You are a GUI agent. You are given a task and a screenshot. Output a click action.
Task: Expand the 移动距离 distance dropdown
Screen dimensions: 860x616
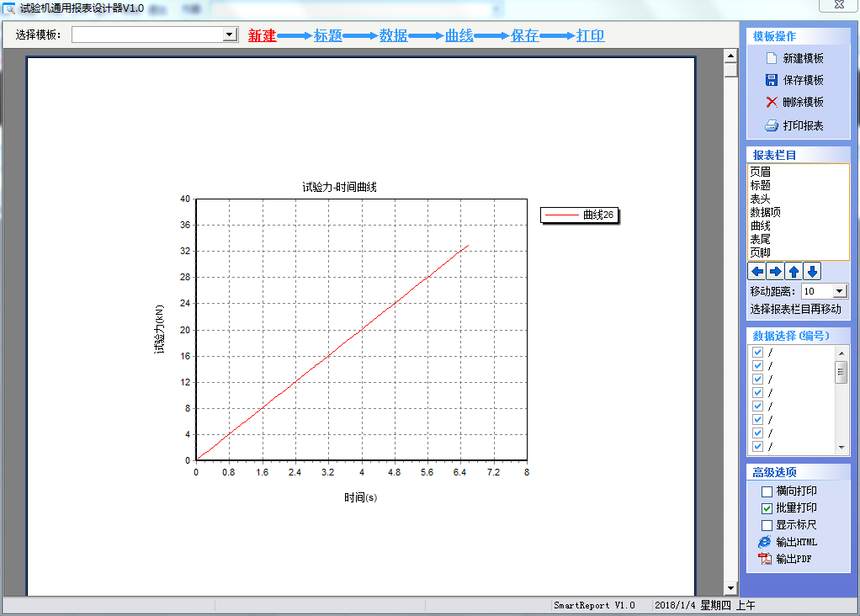(839, 291)
